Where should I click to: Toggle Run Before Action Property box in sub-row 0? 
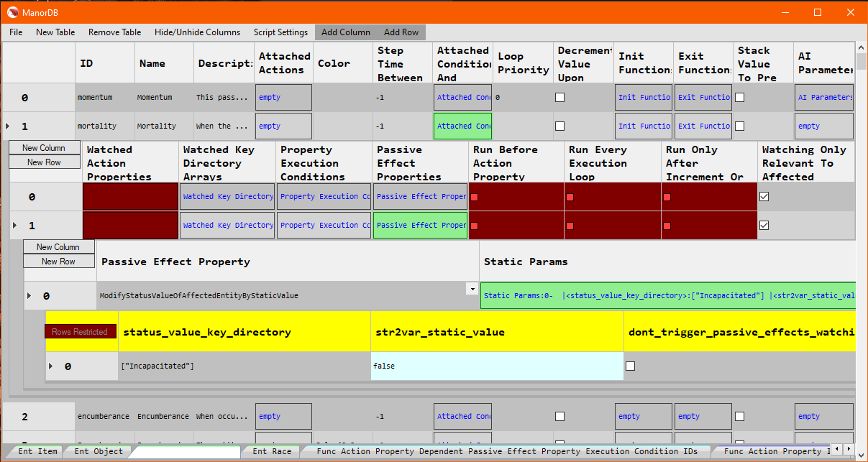pyautogui.click(x=475, y=197)
